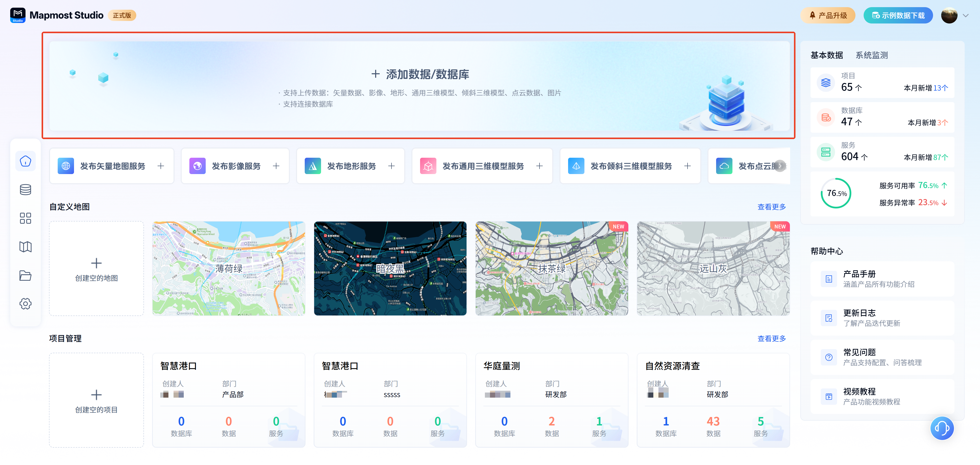
Task: Click the 产品升级 button
Action: point(827,16)
